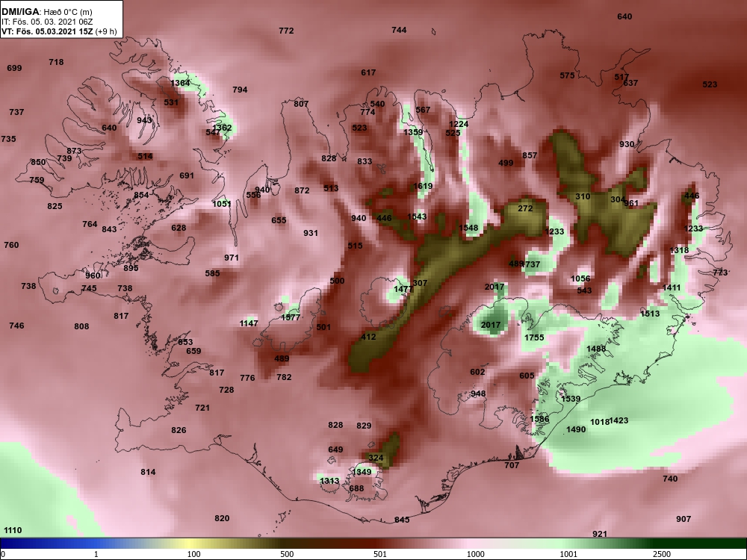The image size is (747, 560).
Task: Click the map value '943'
Action: coord(144,120)
